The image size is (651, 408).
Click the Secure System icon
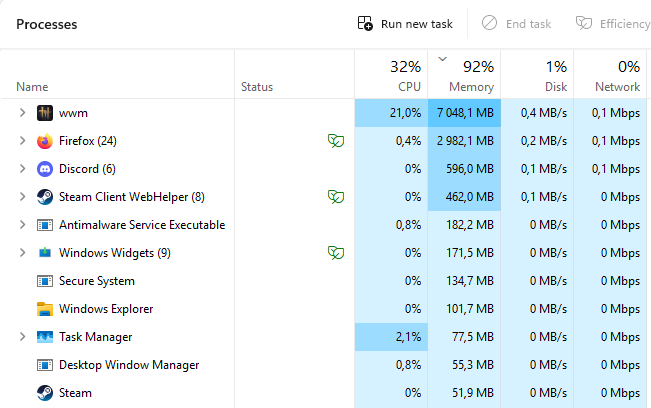click(45, 281)
